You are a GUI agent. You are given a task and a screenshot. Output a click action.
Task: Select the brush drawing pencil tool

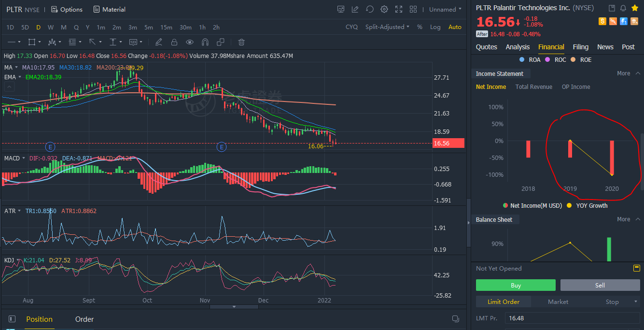tap(158, 42)
